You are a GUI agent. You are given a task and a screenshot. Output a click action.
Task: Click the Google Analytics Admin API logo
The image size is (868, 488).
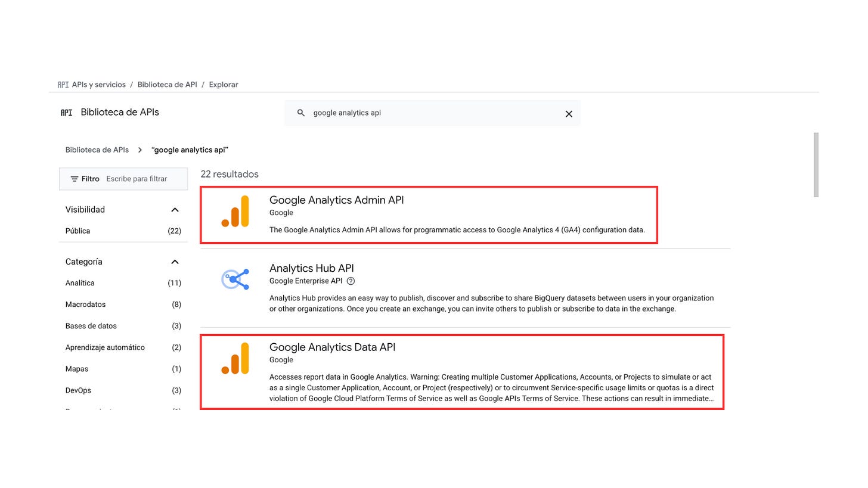pyautogui.click(x=235, y=212)
